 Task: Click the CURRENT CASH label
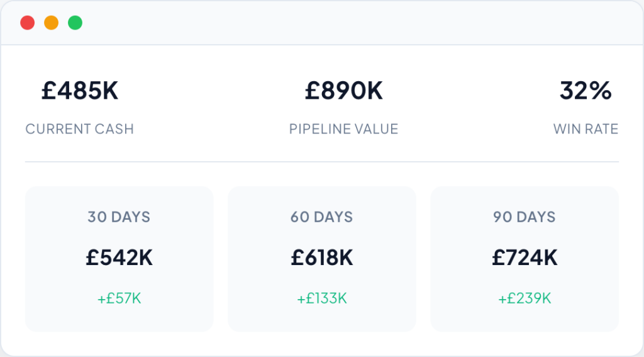[x=80, y=129]
